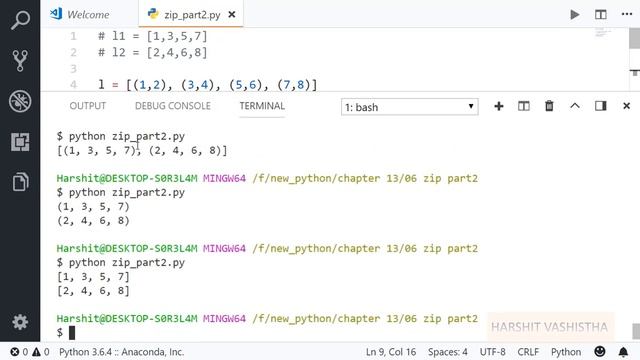The width and height of the screenshot is (640, 360).
Task: Open the Source Control view
Action: point(20,60)
